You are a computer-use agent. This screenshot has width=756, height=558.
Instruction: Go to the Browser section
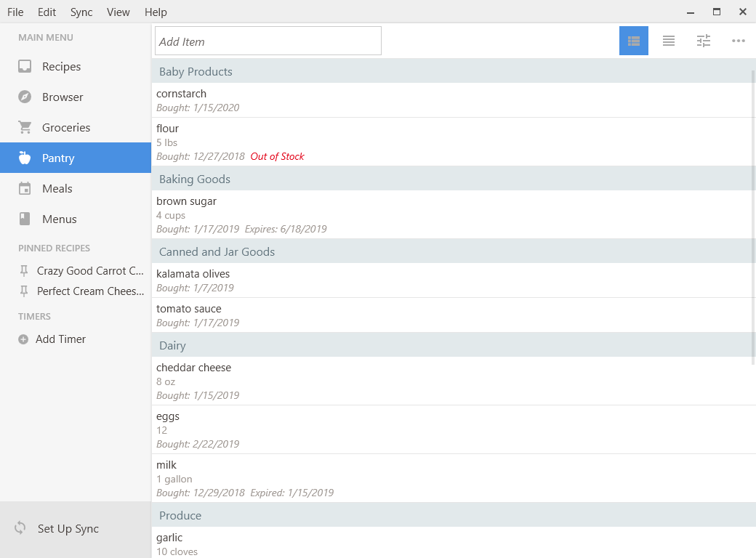76,97
